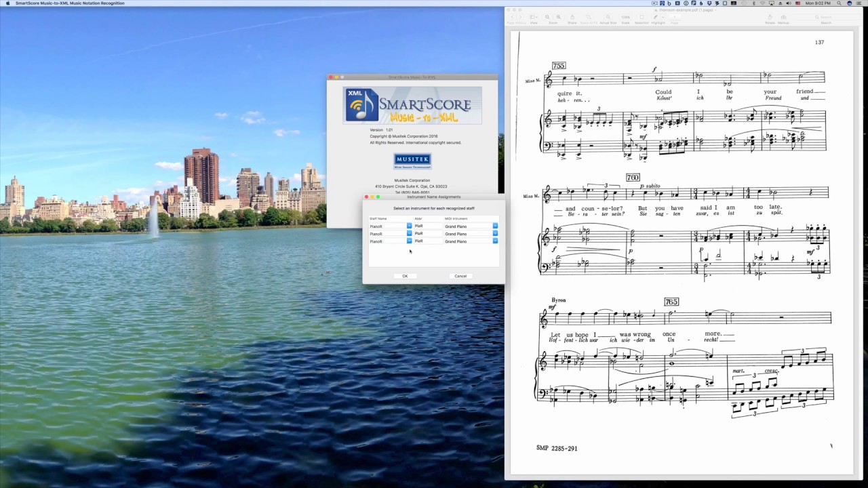Image resolution: width=868 pixels, height=488 pixels.
Task: Click Bluetooth icon in menu bar
Action: click(754, 3)
